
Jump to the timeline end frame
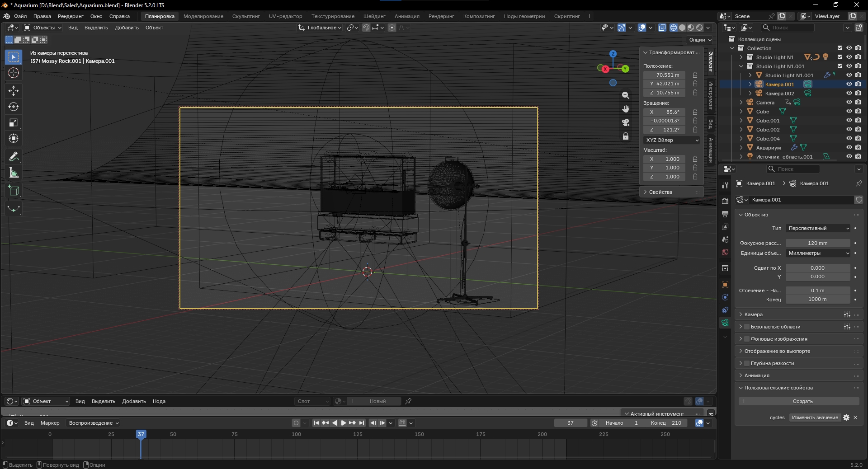(x=362, y=423)
